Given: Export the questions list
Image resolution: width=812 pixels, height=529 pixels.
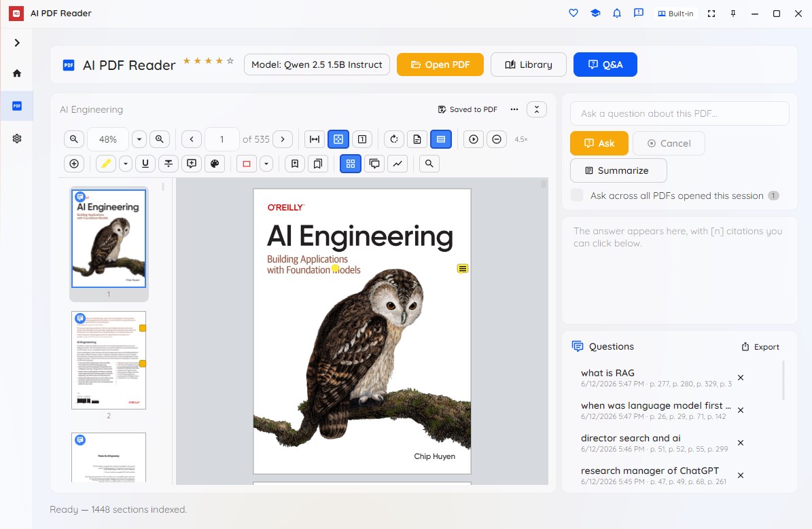Looking at the screenshot, I should (760, 347).
